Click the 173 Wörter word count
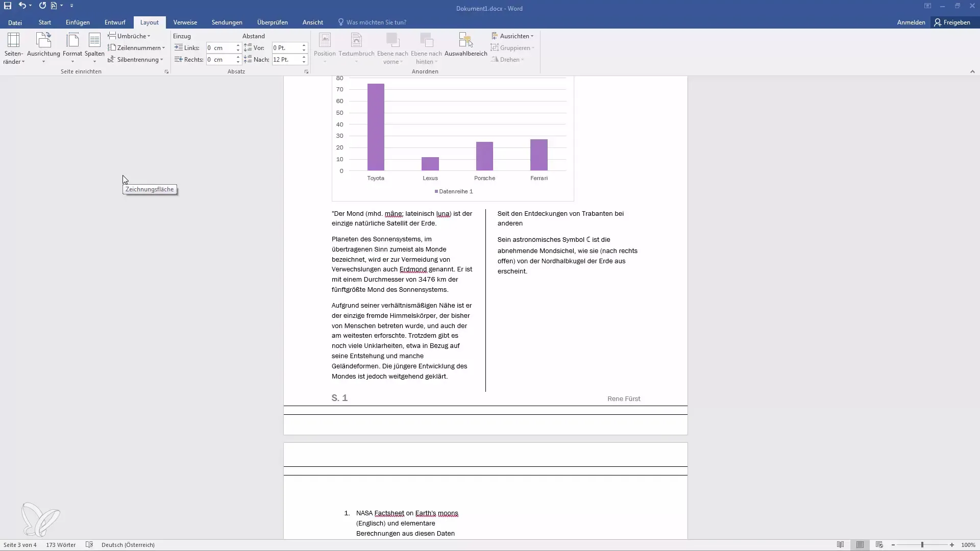The image size is (980, 551). 61,545
